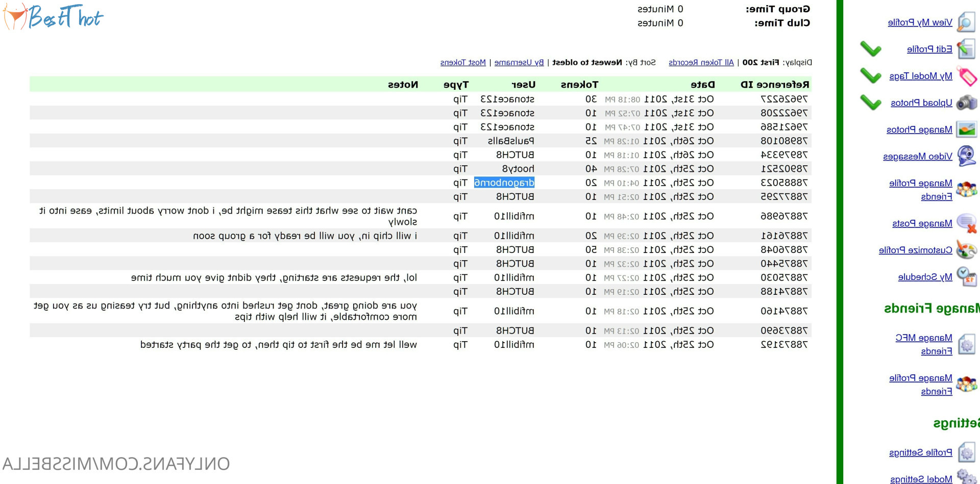The image size is (980, 484).
Task: Open the All Token Records link
Action: (701, 62)
